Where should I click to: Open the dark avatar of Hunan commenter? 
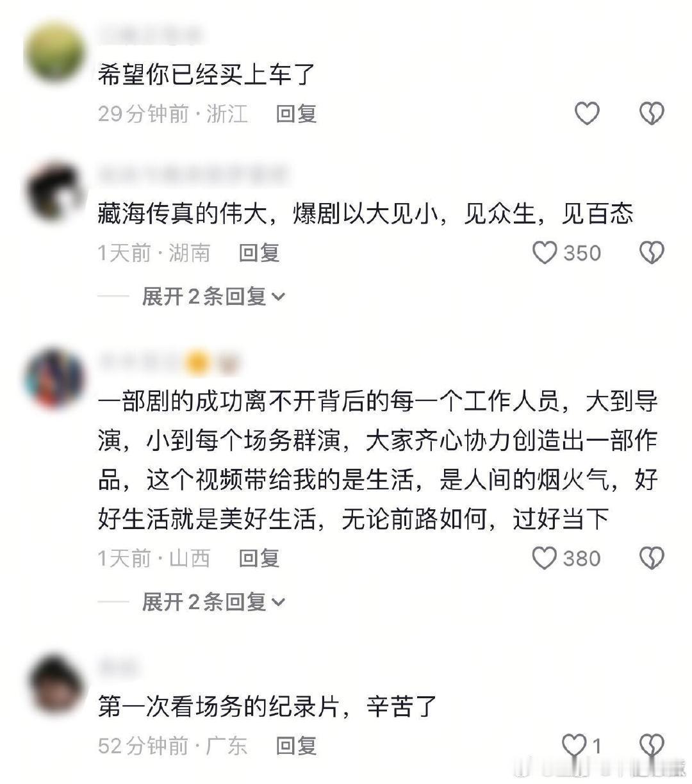pyautogui.click(x=54, y=192)
